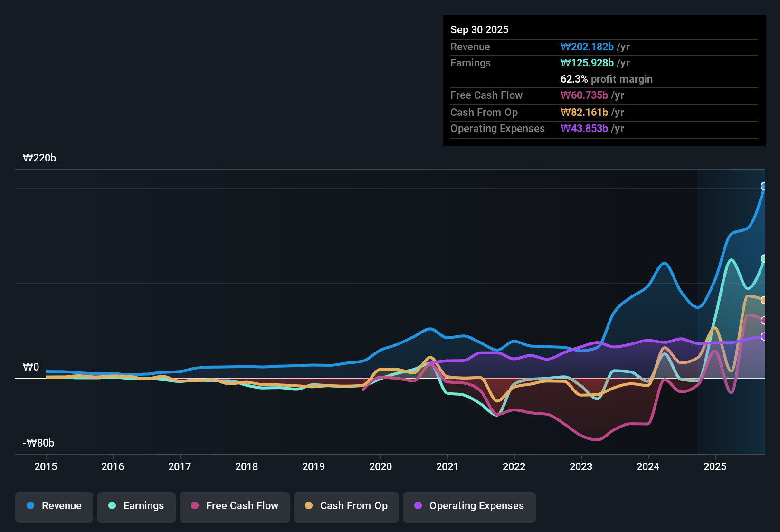Select the Free Cash Flow row in tooltip

486,95
